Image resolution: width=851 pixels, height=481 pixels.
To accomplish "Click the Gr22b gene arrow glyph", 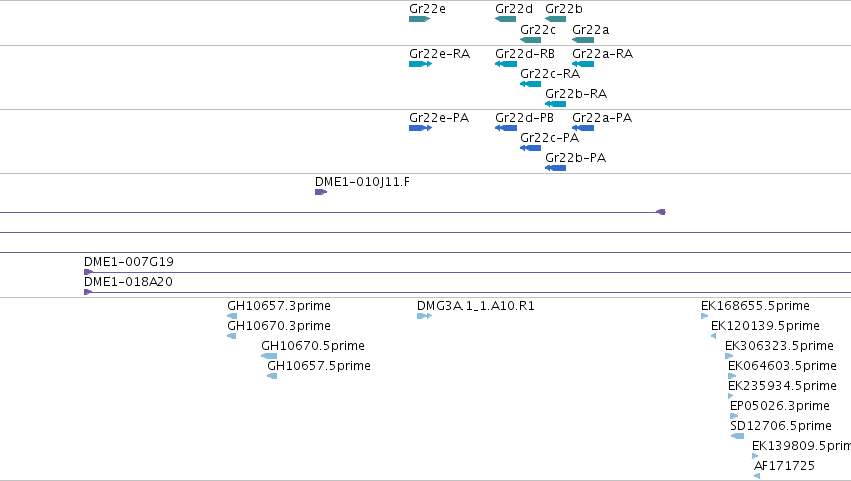I will click(555, 19).
